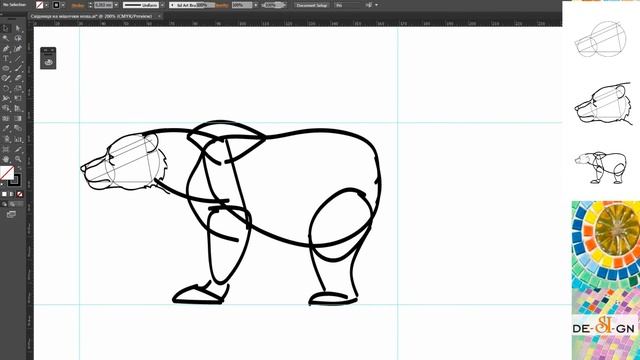Select the Shape Builder tool
Viewport: 640px width, 360px height.
pos(6,109)
